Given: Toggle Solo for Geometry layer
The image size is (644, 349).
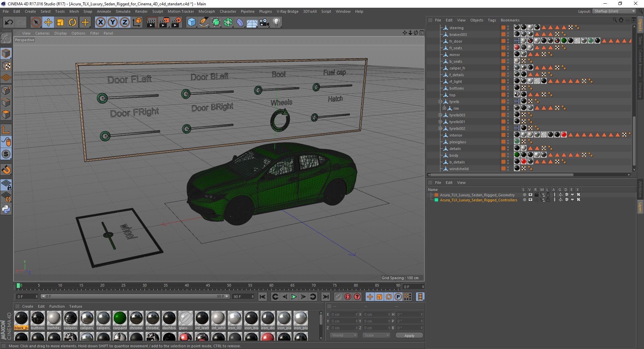Looking at the screenshot, I should [x=524, y=195].
